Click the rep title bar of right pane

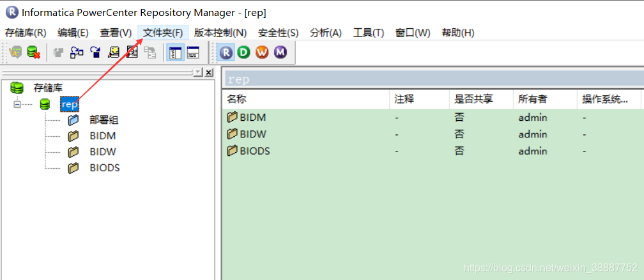pos(433,79)
